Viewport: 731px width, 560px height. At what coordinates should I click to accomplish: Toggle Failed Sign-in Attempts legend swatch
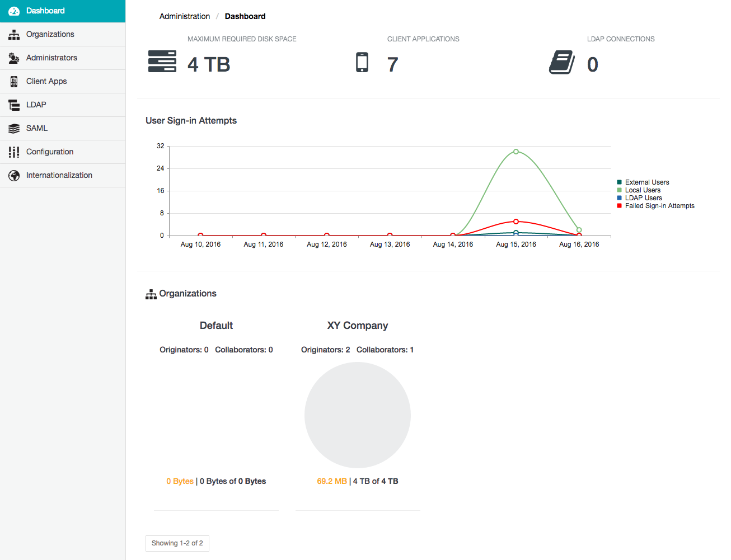(x=619, y=206)
